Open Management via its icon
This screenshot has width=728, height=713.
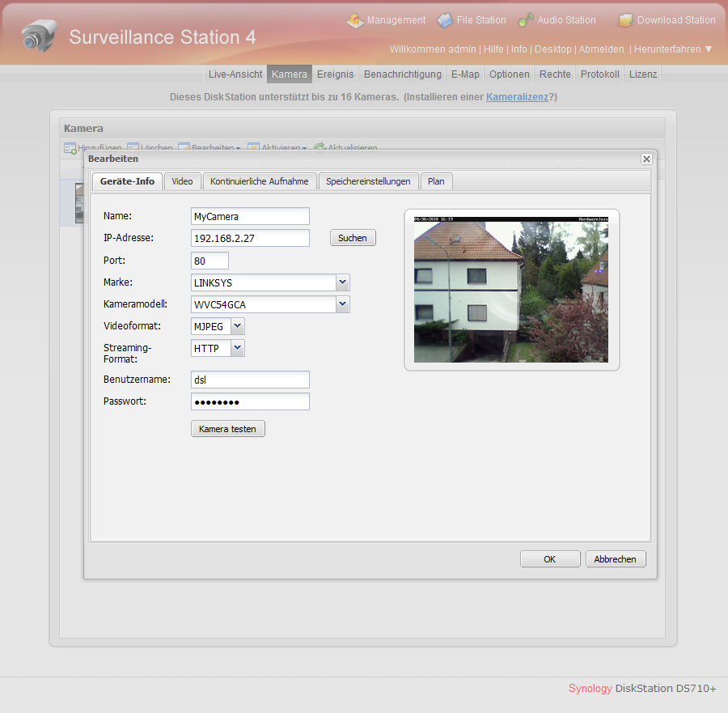355,20
